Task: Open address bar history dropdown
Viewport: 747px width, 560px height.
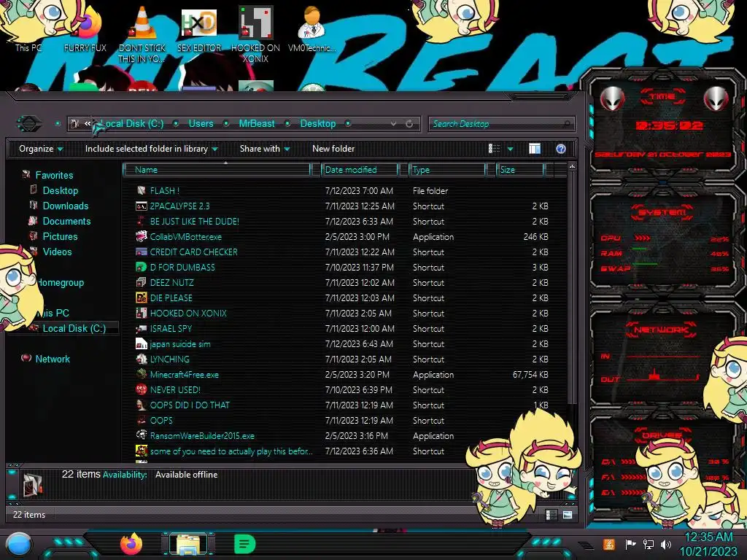Action: point(393,124)
